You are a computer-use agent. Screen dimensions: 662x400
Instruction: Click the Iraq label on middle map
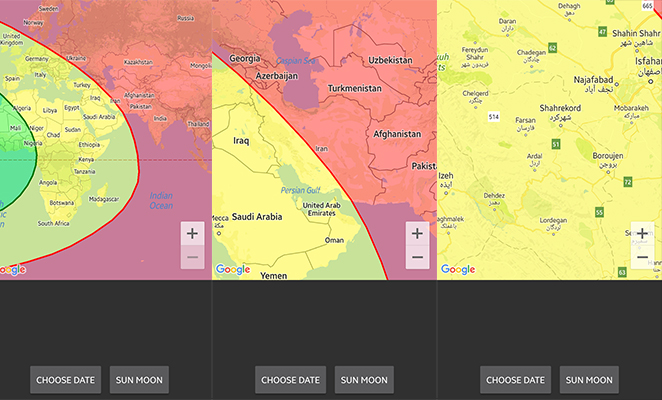pos(241,141)
